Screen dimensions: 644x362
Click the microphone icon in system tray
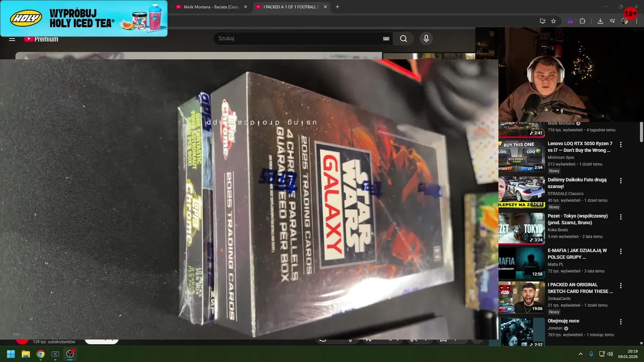click(x=591, y=354)
